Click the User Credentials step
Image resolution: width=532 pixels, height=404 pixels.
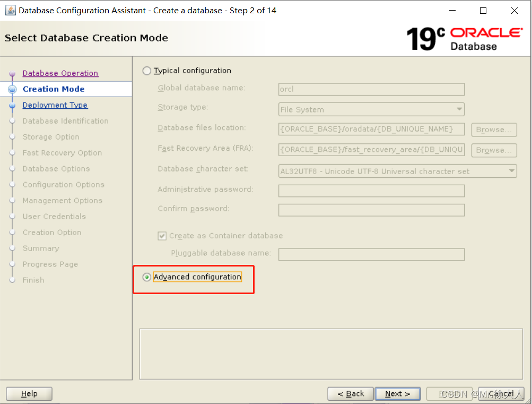click(x=54, y=217)
